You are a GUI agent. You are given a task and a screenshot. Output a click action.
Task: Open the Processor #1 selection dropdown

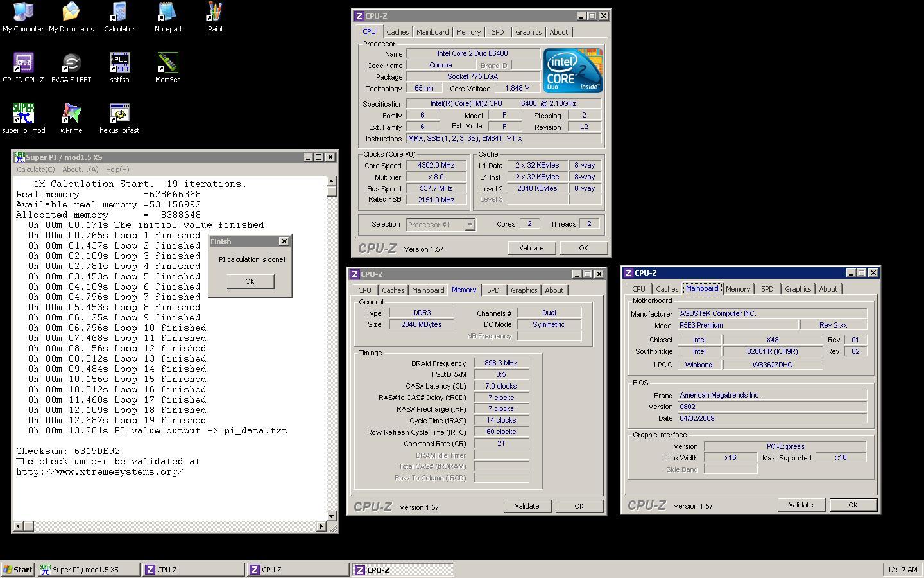(x=470, y=225)
